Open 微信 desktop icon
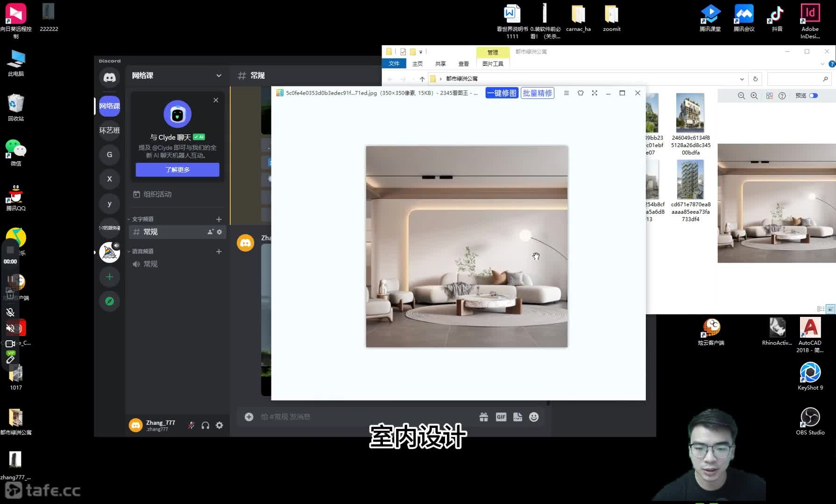The image size is (836, 504). pyautogui.click(x=16, y=152)
